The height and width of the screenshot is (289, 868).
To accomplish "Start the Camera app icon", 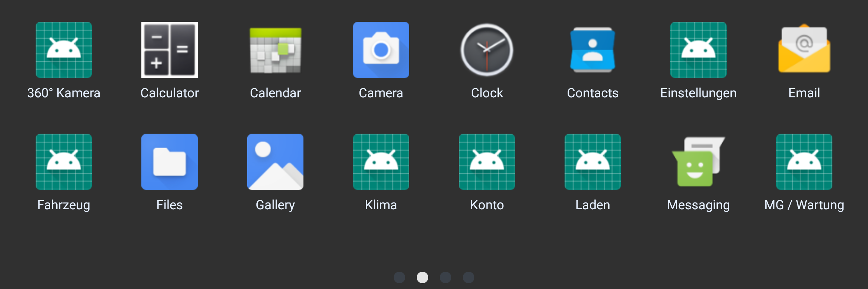I will point(381,50).
